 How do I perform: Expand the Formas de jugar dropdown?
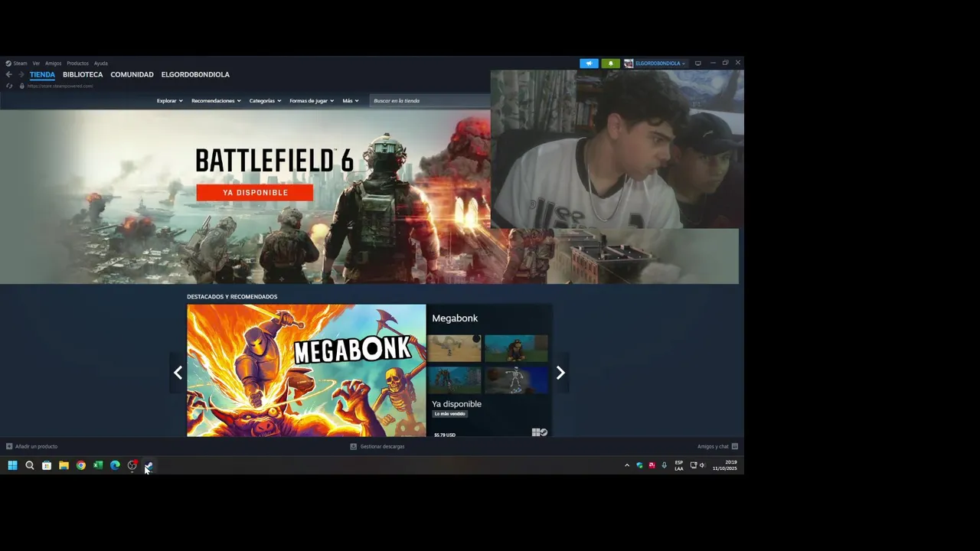click(312, 100)
